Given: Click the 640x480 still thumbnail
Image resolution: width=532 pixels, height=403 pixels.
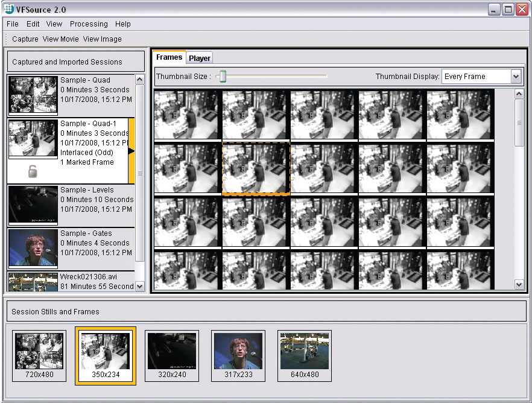Looking at the screenshot, I should [x=305, y=352].
